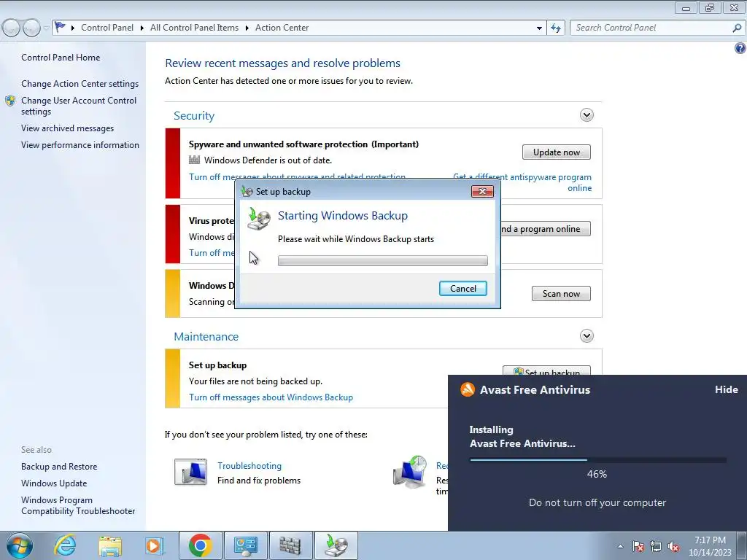The image size is (747, 560).
Task: Open the address bar history dropdown
Action: click(539, 28)
